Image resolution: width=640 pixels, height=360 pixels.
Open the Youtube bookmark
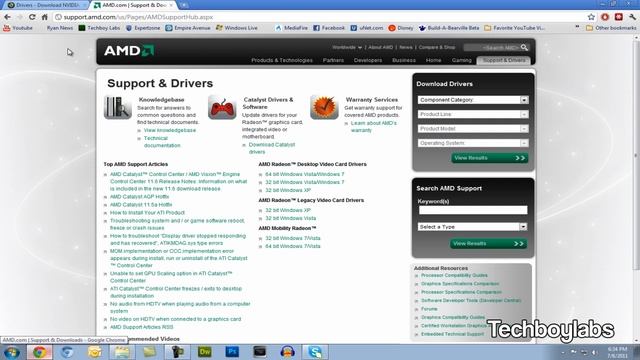[x=18, y=28]
